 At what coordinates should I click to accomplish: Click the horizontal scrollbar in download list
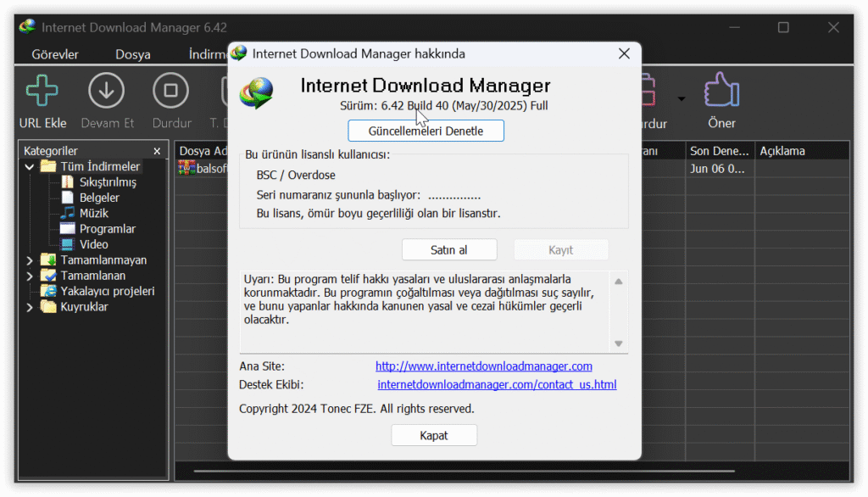point(464,472)
